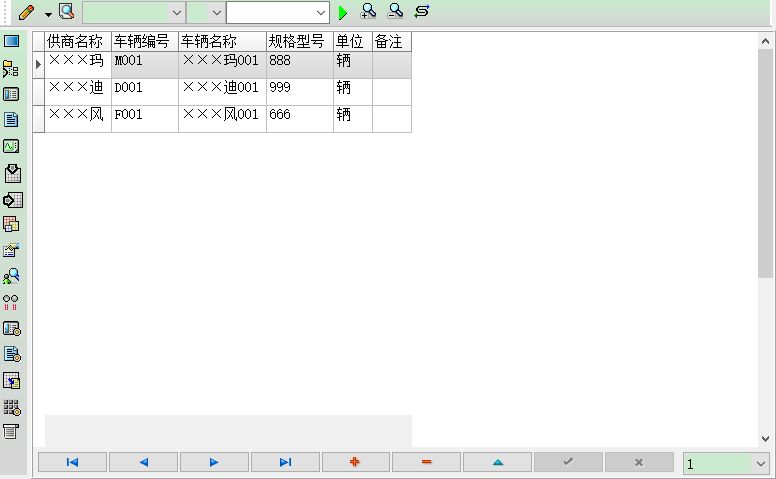Image resolution: width=776 pixels, height=479 pixels.
Task: Click the 车辆编号 column header
Action: (145, 42)
